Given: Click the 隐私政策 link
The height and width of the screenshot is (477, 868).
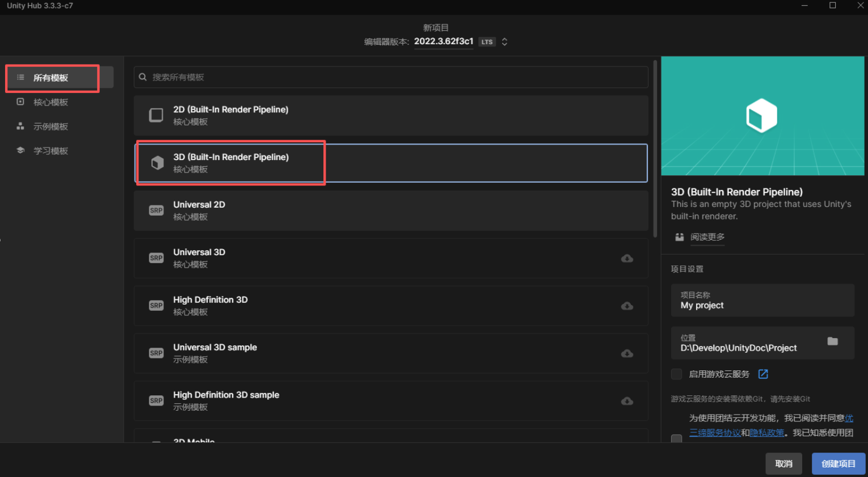Looking at the screenshot, I should click(767, 433).
